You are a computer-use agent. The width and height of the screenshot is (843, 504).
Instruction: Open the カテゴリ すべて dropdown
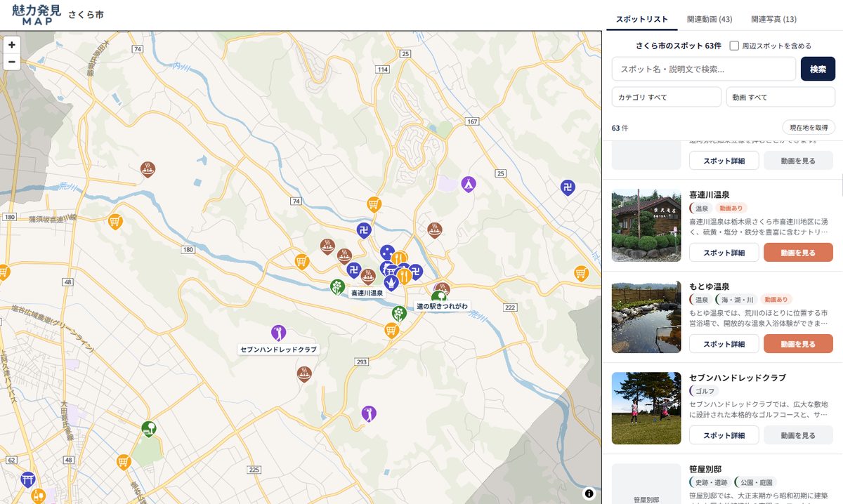pyautogui.click(x=667, y=97)
